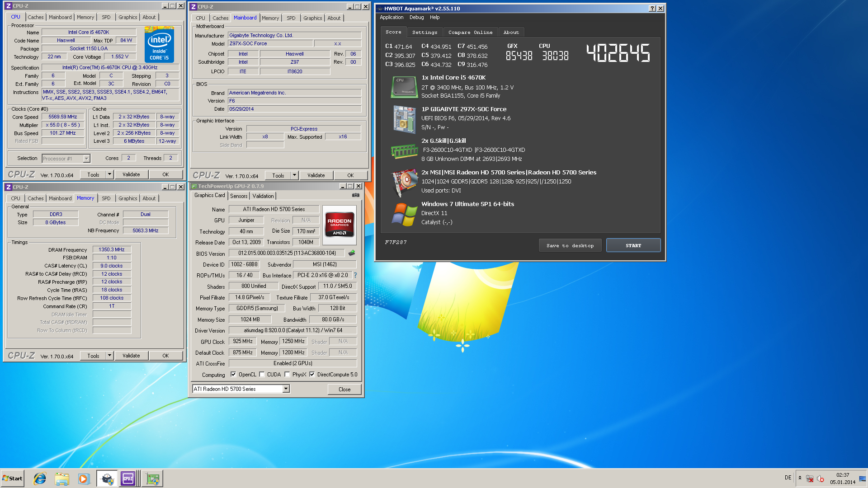The height and width of the screenshot is (488, 868).
Task: Click the Radeon Graphics AMD logo
Action: coord(340,225)
